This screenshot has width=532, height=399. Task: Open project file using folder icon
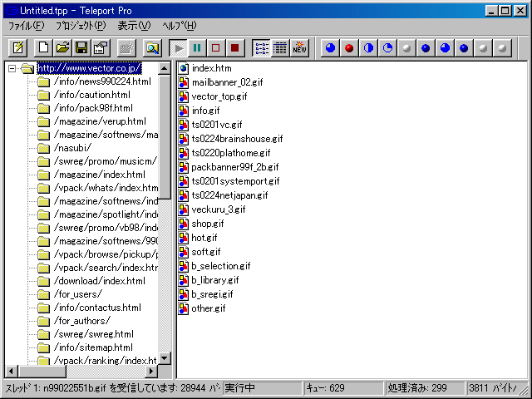(x=62, y=48)
